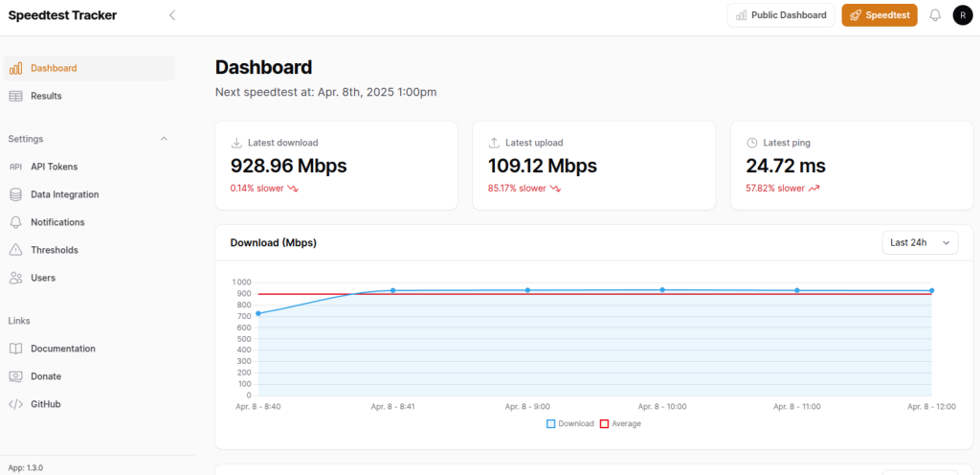The image size is (980, 475).
Task: Open the GitHub link
Action: click(x=89, y=404)
